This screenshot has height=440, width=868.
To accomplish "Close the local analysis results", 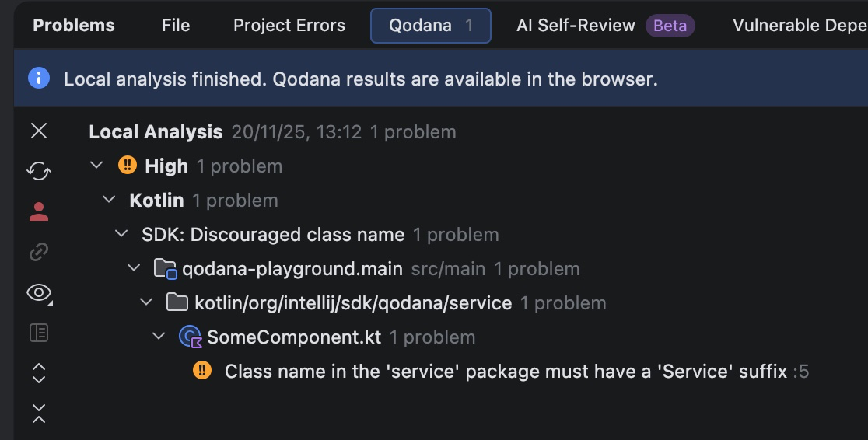I will click(39, 131).
